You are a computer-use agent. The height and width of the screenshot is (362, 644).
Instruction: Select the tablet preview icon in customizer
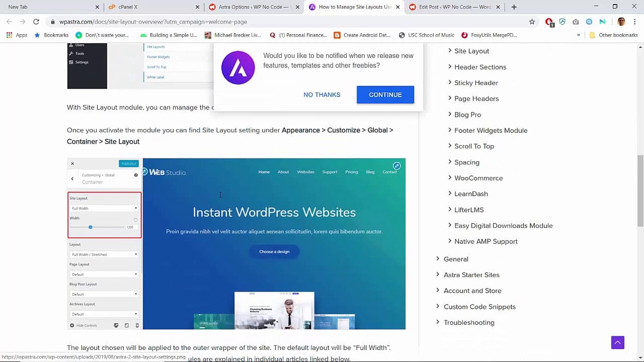[x=127, y=325]
